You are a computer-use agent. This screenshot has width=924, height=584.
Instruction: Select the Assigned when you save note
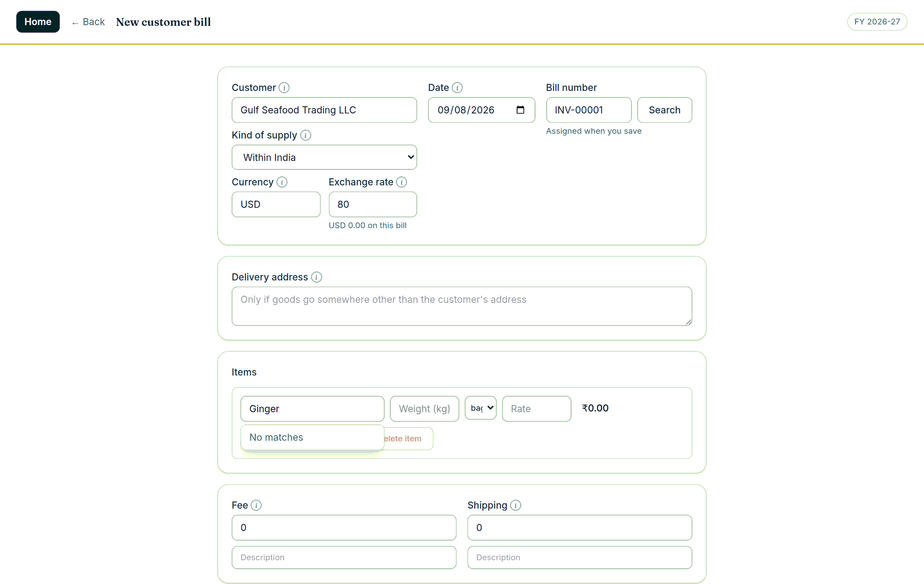(594, 131)
